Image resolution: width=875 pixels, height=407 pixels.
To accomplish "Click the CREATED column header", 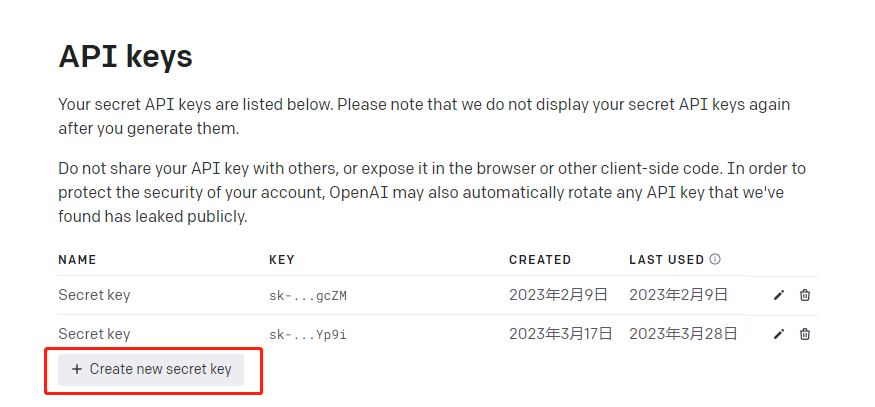I will tap(540, 260).
